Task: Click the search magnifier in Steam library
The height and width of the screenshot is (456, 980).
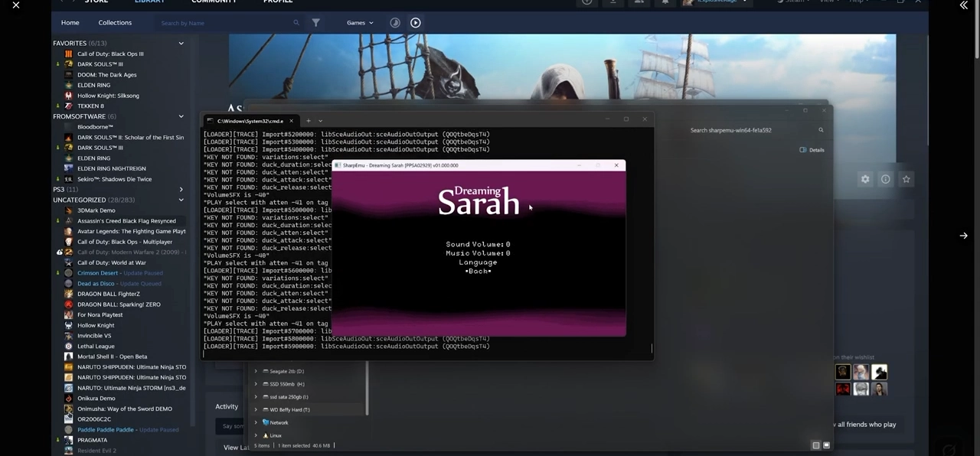Action: pos(296,23)
